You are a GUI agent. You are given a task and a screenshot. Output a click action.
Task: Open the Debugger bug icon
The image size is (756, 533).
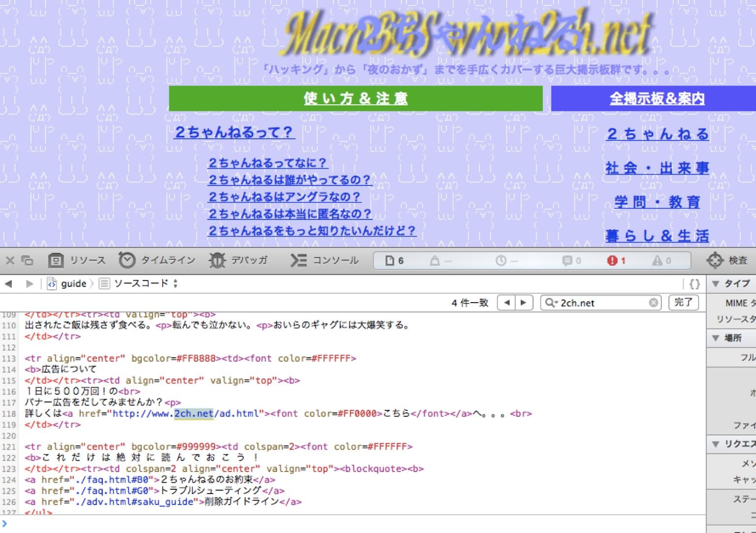pos(217,260)
